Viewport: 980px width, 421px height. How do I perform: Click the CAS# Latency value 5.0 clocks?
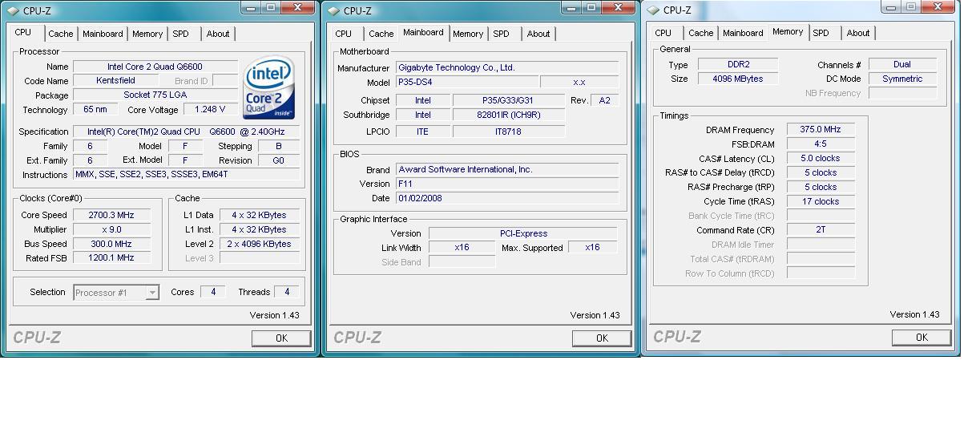click(x=821, y=159)
